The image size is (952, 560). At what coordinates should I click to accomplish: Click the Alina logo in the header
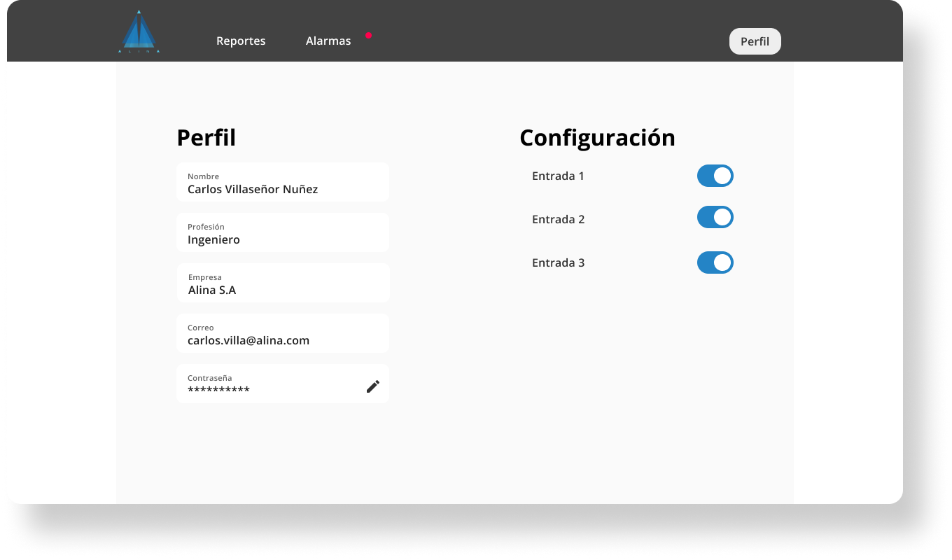click(x=139, y=31)
